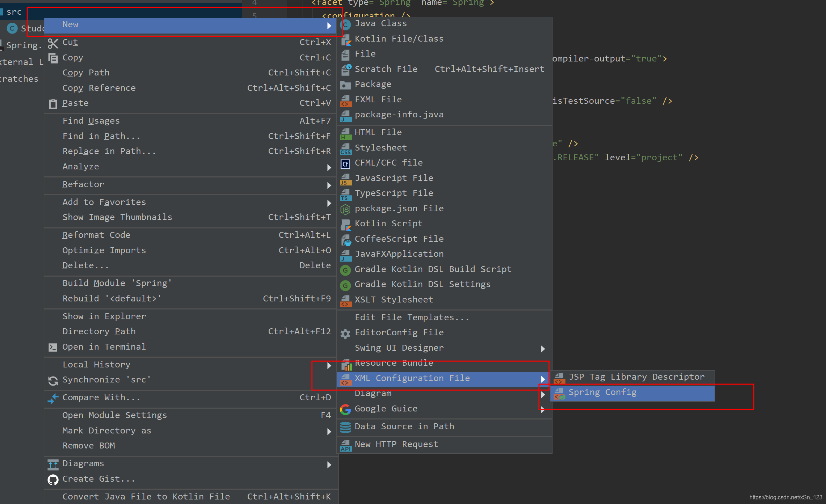Click the CoffeeScript File icon
Viewport: 826px width, 504px height.
click(x=345, y=240)
